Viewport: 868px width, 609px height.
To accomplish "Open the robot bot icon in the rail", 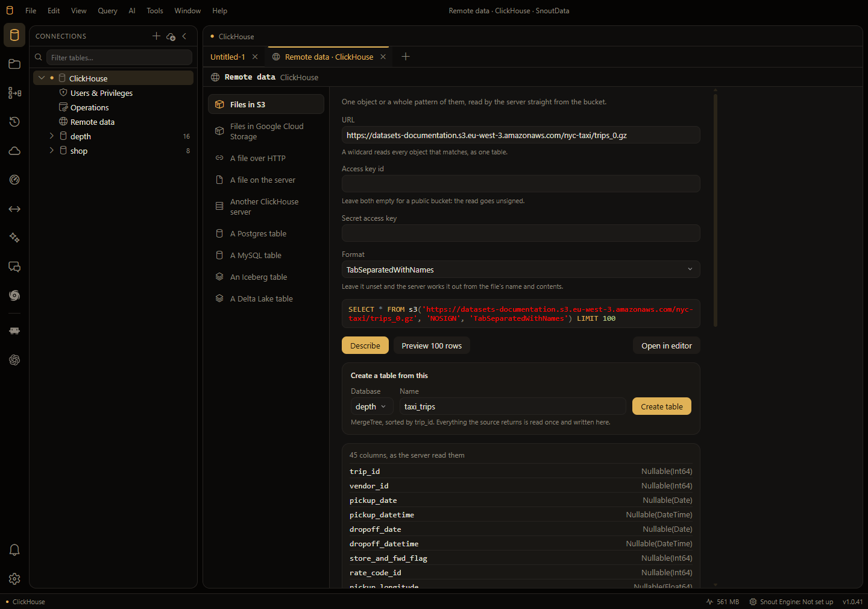I will point(14,331).
